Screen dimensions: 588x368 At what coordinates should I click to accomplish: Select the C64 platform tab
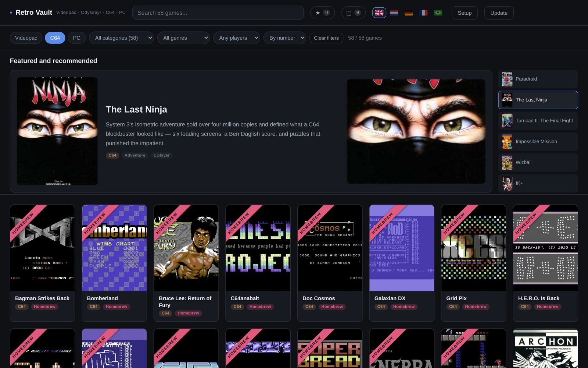55,38
